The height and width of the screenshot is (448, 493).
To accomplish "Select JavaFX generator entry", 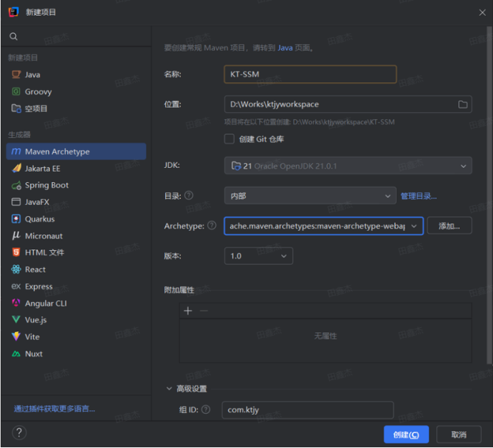I will (76, 201).
